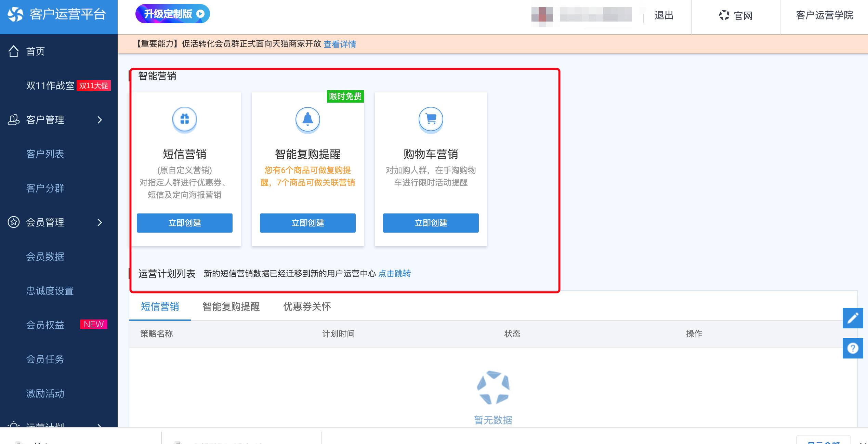Expand the 客户管理 sidebar chevron

[100, 120]
